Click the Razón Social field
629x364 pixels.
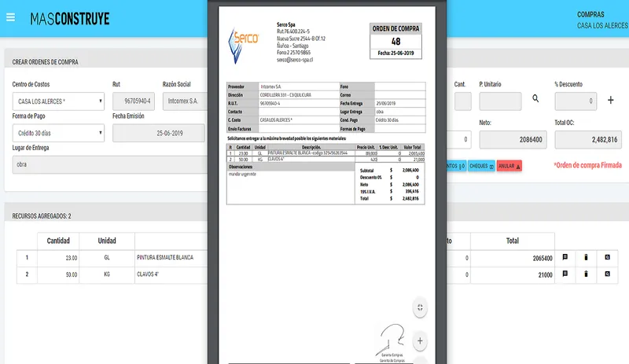[185, 101]
